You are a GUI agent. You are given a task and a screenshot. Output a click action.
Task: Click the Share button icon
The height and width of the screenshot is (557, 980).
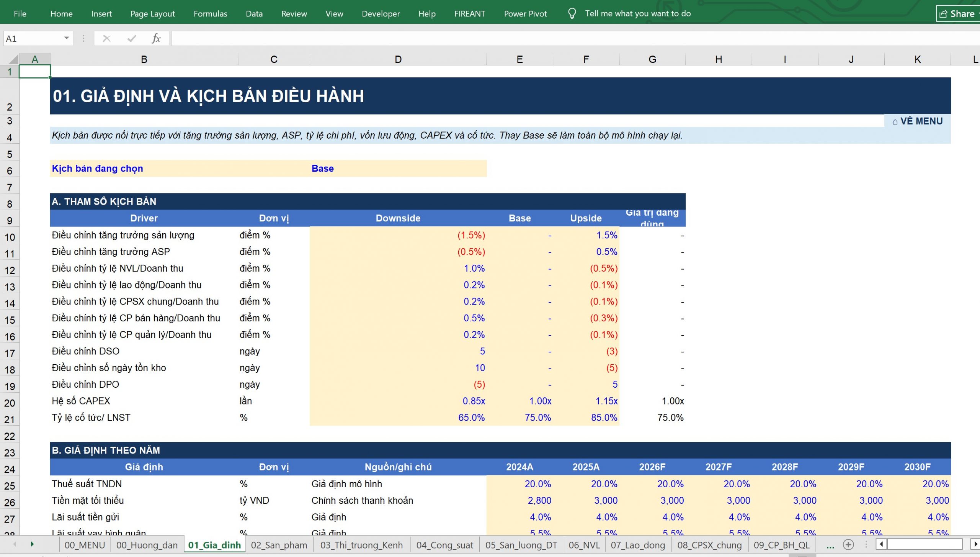943,14
